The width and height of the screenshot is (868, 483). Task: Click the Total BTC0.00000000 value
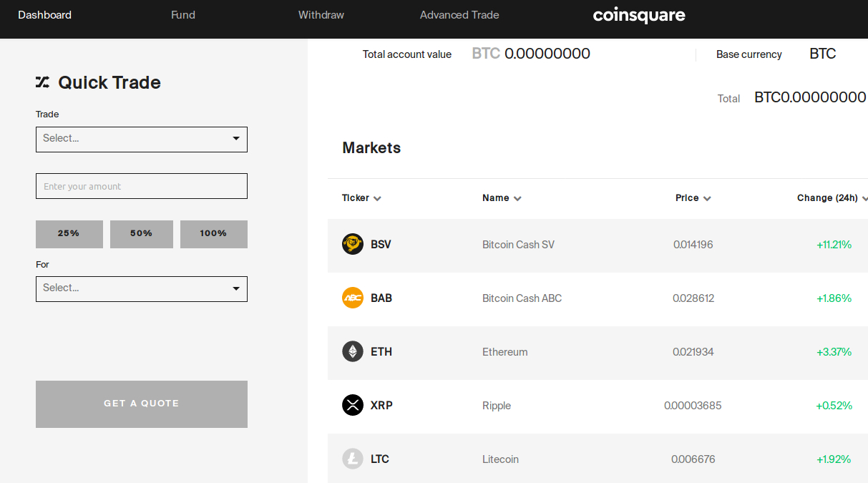pyautogui.click(x=810, y=97)
